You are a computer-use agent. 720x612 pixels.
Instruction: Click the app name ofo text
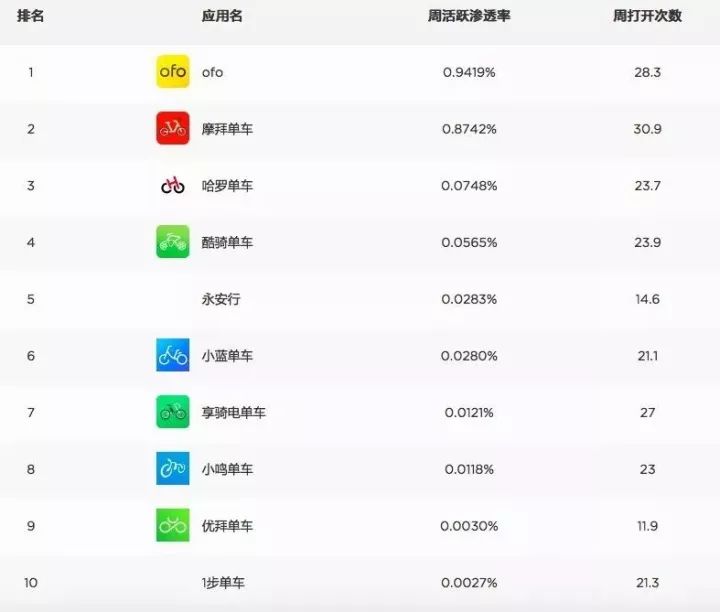(x=212, y=72)
